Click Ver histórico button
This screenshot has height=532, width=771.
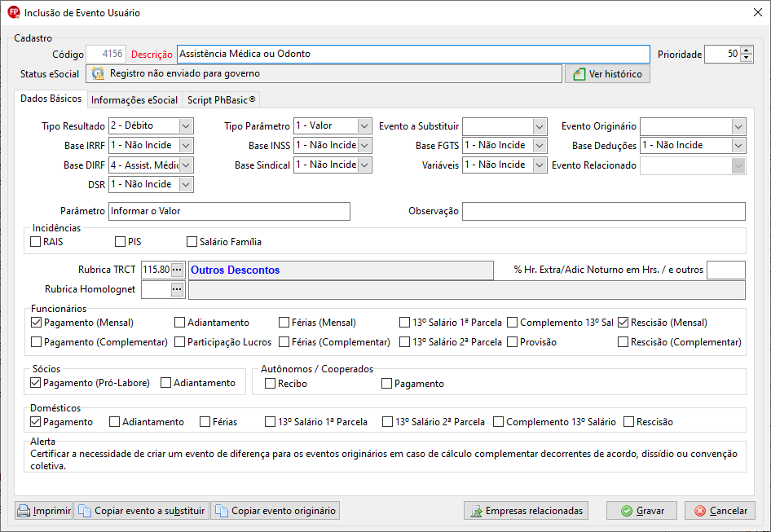(x=607, y=74)
